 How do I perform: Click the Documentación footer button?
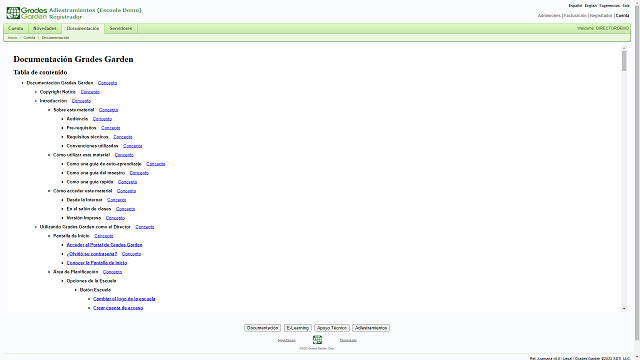[262, 328]
